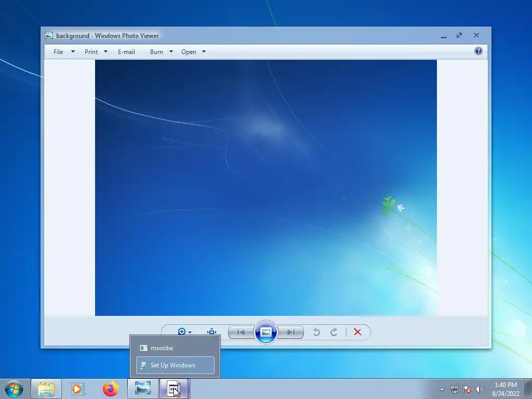Open the Windows Start menu
This screenshot has width=532, height=399.
pyautogui.click(x=14, y=389)
